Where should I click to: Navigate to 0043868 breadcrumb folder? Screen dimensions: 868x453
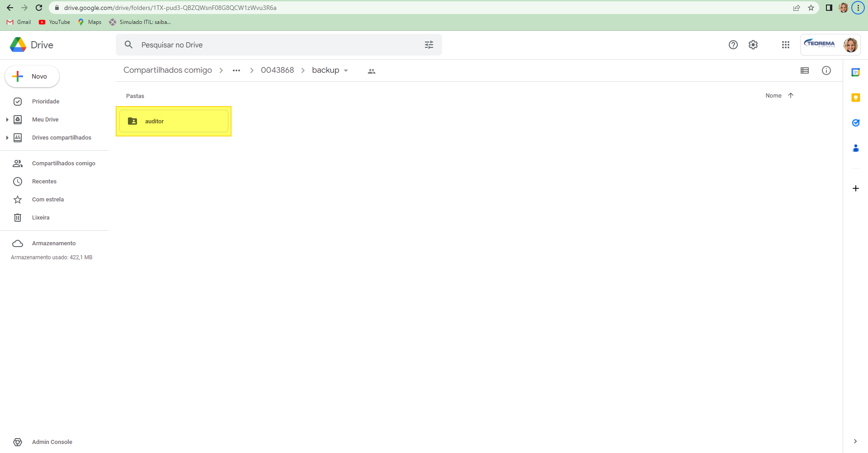click(x=278, y=70)
